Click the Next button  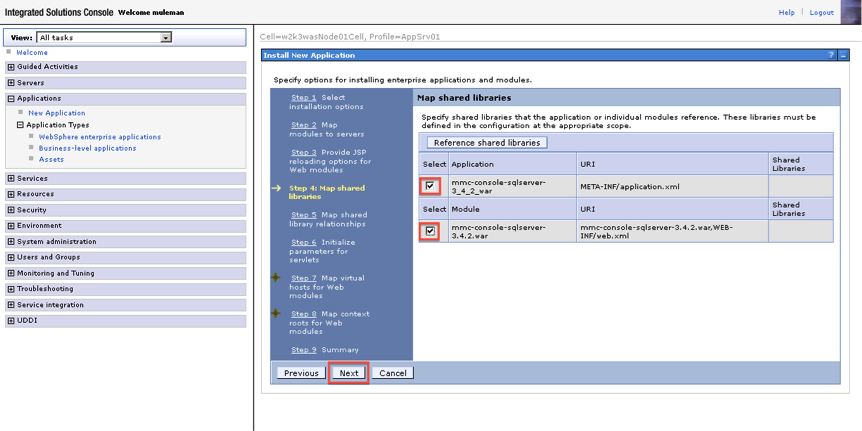click(348, 373)
